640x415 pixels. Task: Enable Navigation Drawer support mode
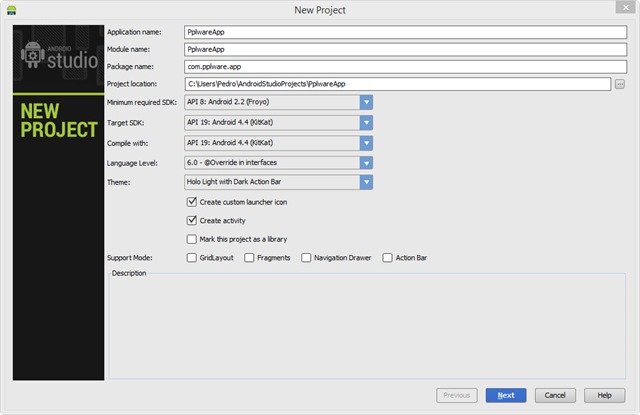point(306,258)
